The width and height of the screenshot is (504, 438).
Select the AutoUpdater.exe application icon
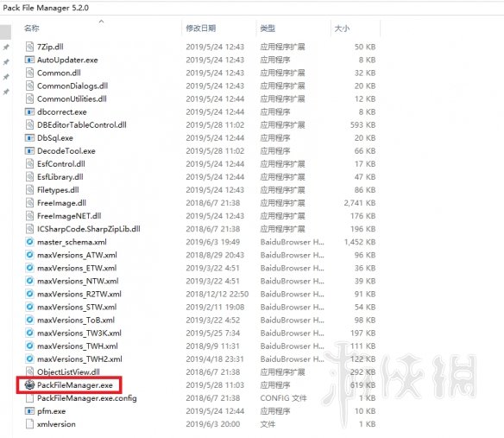click(x=29, y=60)
